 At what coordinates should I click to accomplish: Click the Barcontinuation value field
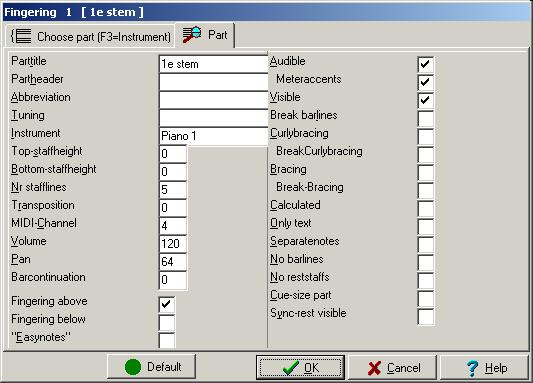pos(173,280)
